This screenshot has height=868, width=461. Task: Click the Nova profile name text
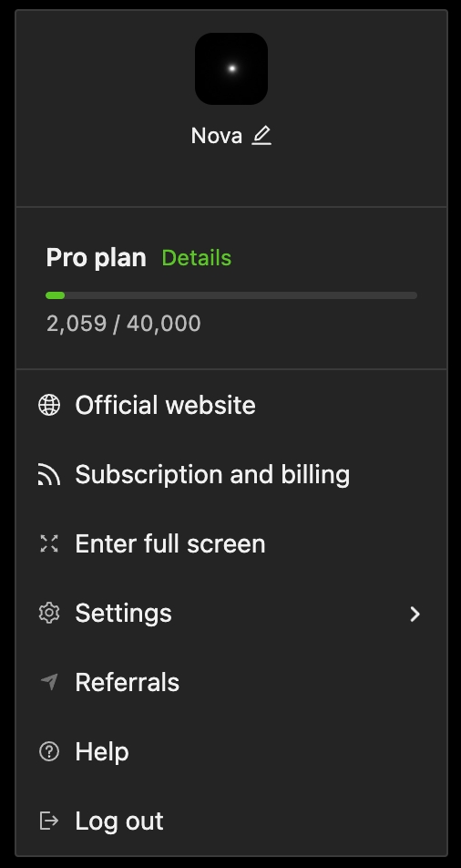[x=217, y=136]
